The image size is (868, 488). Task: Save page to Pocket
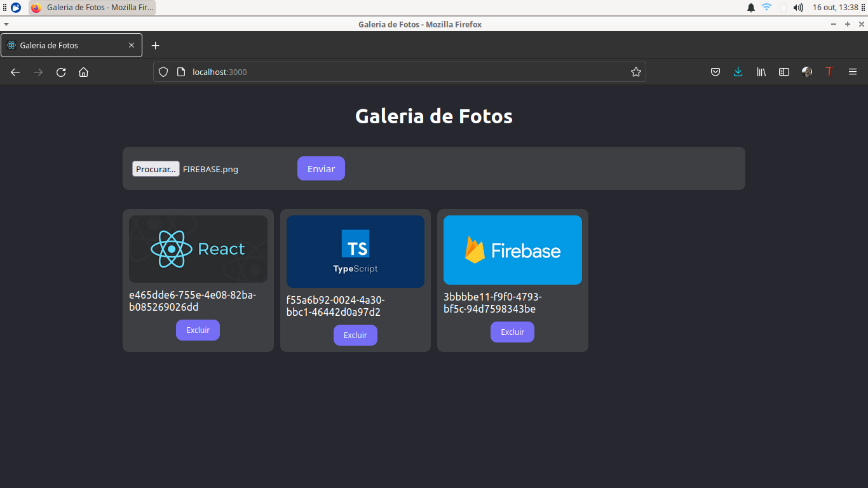click(715, 72)
